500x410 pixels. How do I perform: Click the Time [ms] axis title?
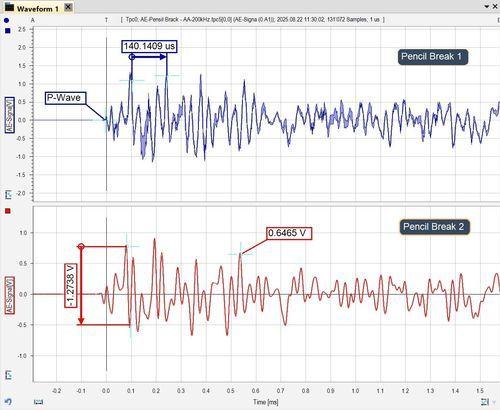266,402
